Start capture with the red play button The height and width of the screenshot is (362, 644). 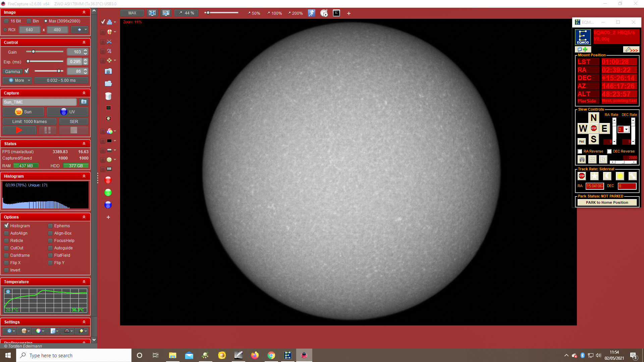[19, 130]
